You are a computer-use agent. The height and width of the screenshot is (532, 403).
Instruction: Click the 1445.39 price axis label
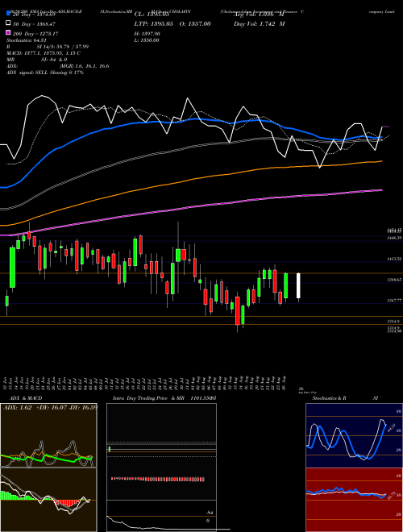[x=394, y=238]
